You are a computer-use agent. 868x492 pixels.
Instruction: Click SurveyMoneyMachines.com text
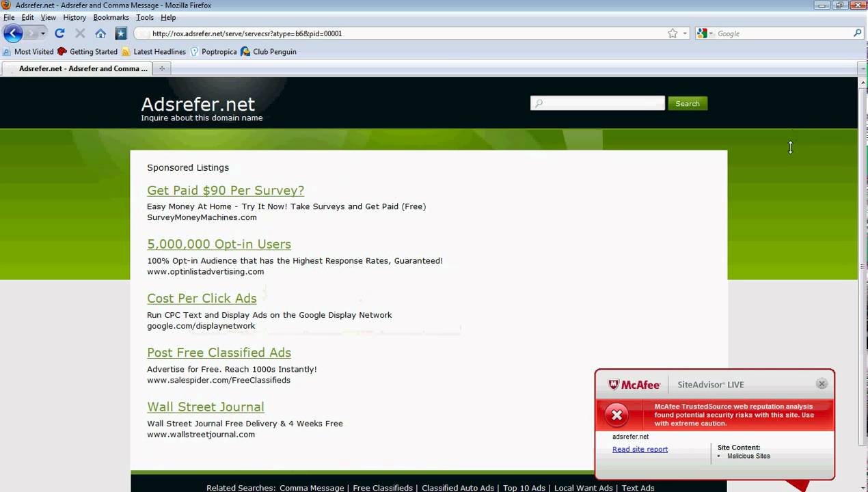point(202,217)
